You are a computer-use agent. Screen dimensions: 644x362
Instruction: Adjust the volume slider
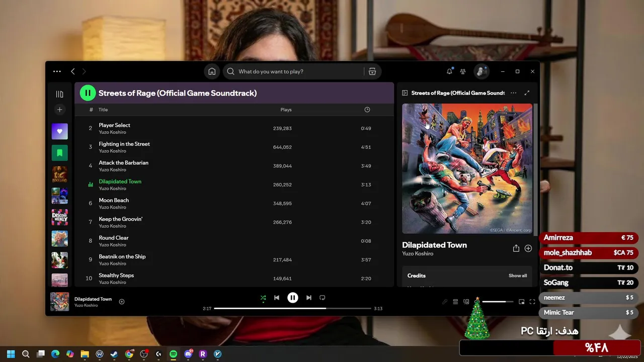coord(498,302)
